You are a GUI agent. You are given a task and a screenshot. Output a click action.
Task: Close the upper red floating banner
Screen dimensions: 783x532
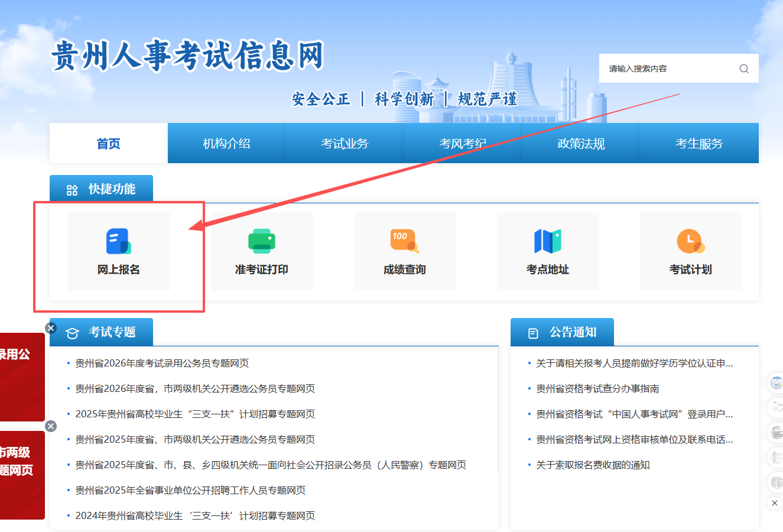tap(51, 328)
